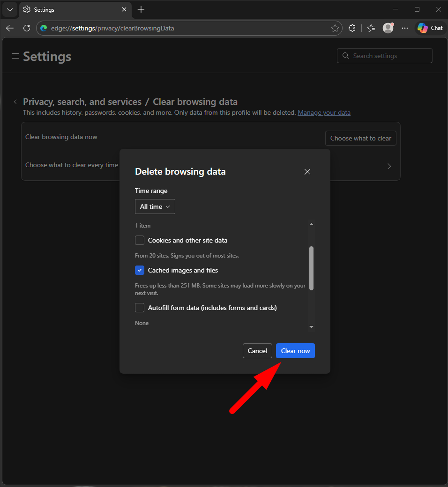This screenshot has width=448, height=487.
Task: Add this page to favorites with the star icon
Action: coord(335,28)
